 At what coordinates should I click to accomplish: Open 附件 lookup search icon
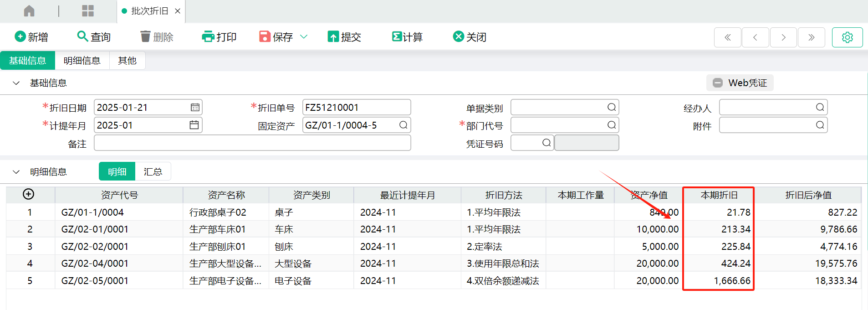point(820,125)
